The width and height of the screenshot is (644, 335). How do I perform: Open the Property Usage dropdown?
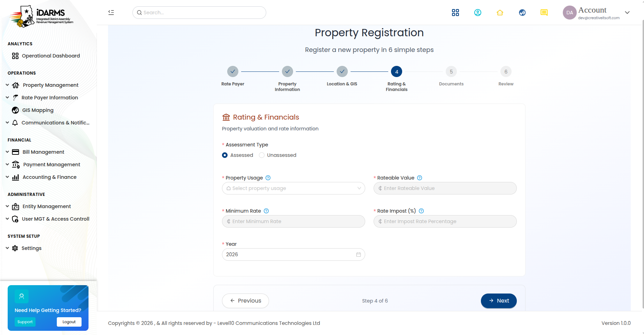293,188
